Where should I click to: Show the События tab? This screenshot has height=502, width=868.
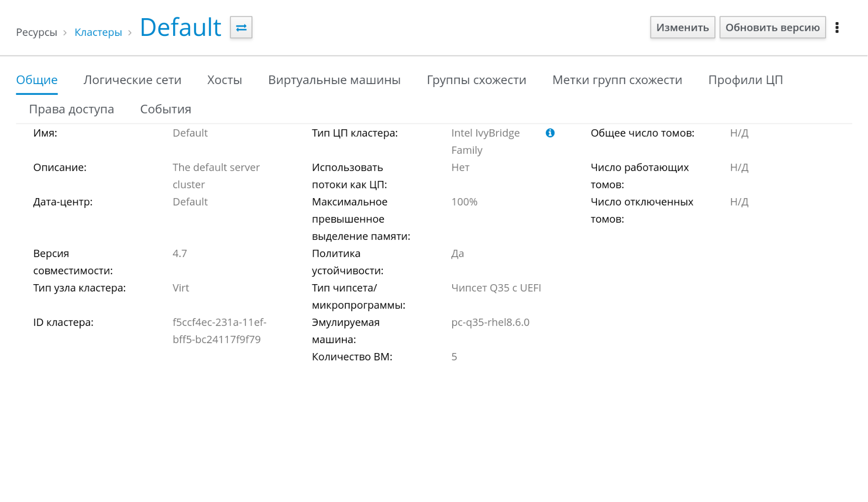[x=165, y=109]
